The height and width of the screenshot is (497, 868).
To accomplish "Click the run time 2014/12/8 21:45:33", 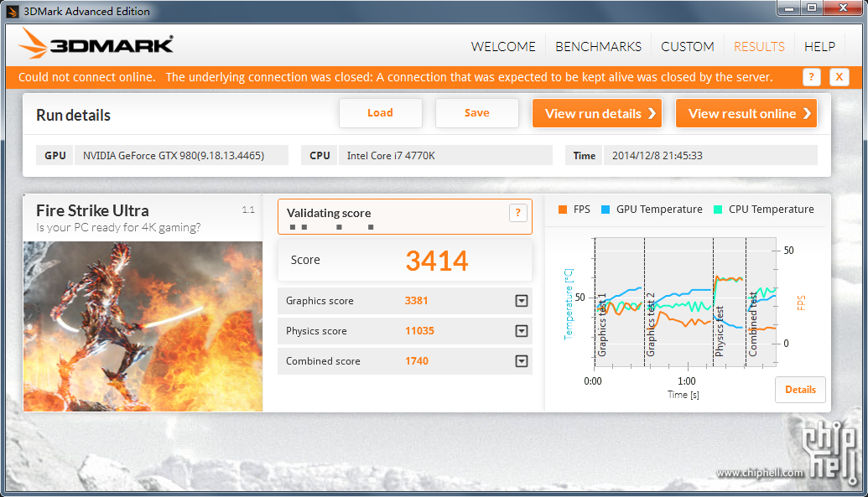I will coord(657,156).
